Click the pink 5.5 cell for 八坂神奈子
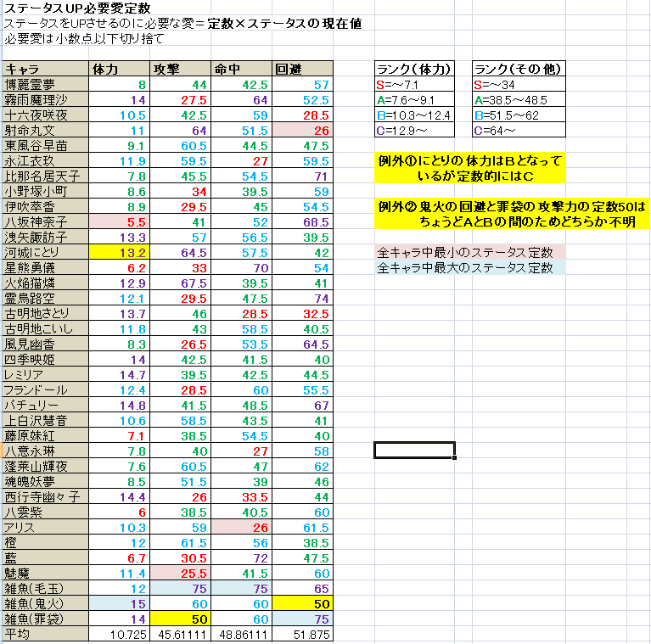The image size is (651, 644). pyautogui.click(x=118, y=221)
